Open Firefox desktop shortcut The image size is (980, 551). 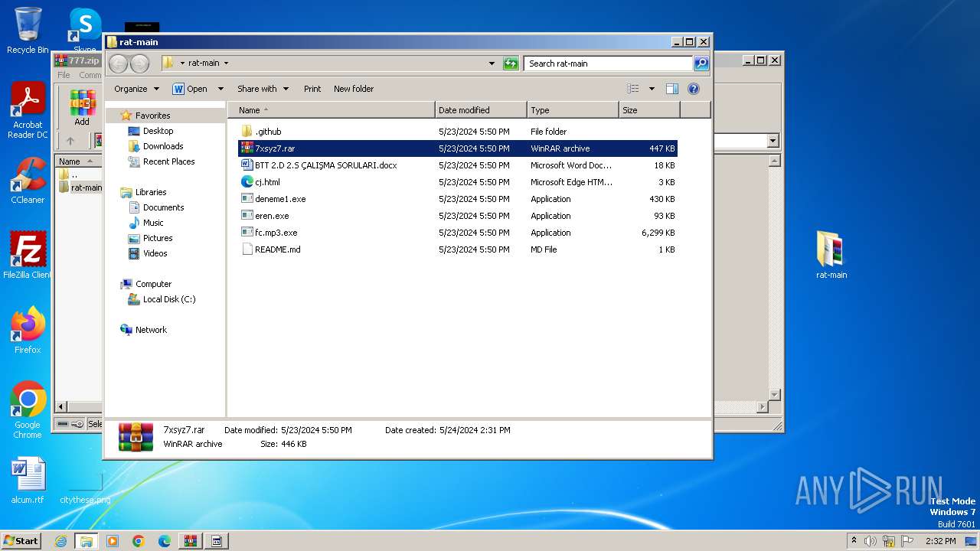coord(28,331)
